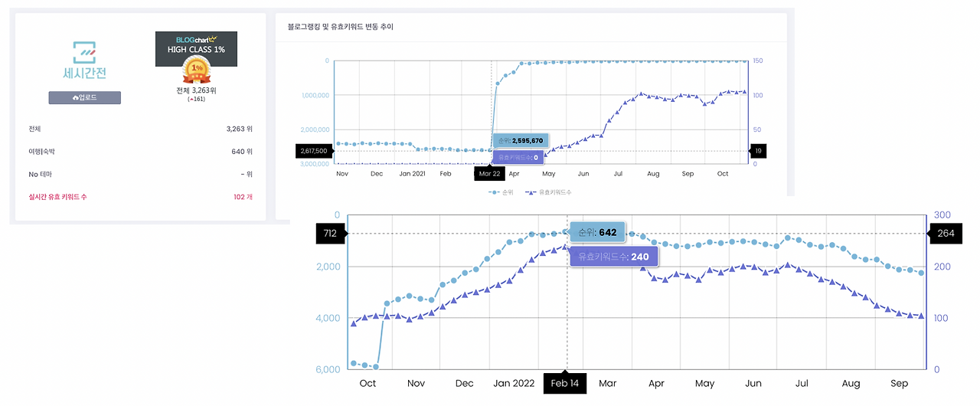Image resolution: width=980 pixels, height=406 pixels.
Task: Click the (▲161) rank change indicator
Action: coord(196,99)
